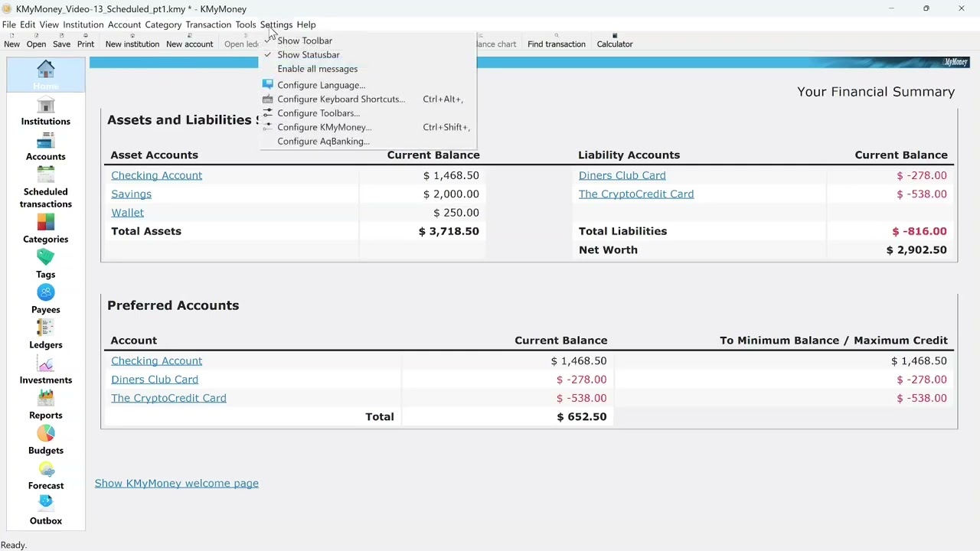Click the New toolbar button
This screenshot has width=980, height=551.
click(x=12, y=41)
